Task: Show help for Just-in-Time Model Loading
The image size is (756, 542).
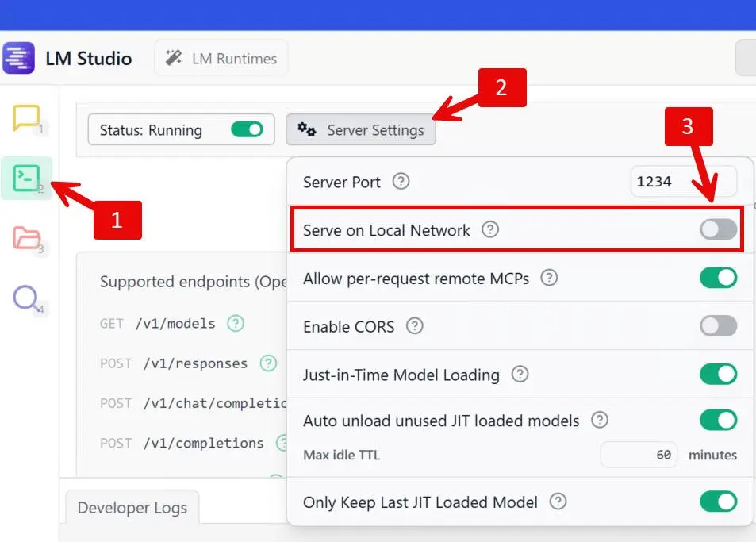Action: (520, 375)
